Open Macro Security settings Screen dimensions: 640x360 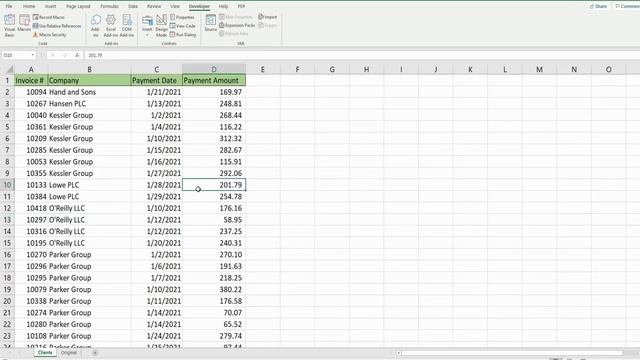tap(49, 35)
